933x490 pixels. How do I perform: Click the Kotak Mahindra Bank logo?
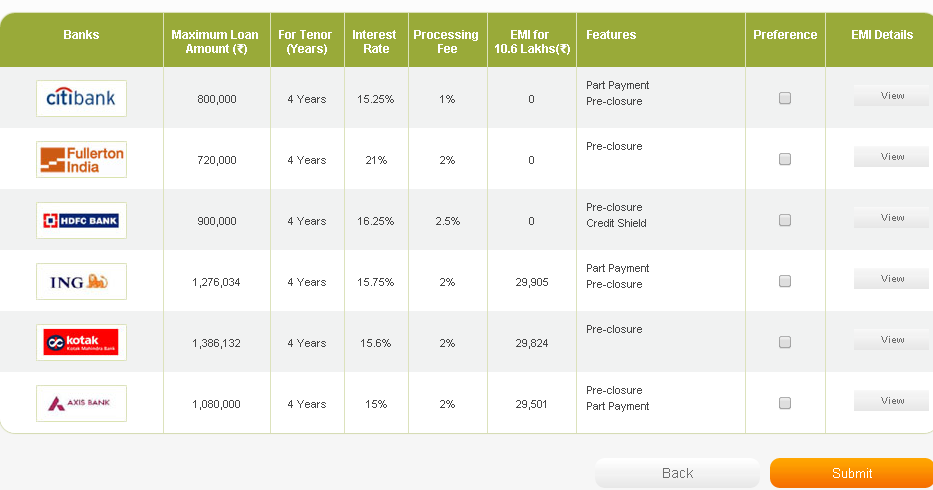(81, 342)
